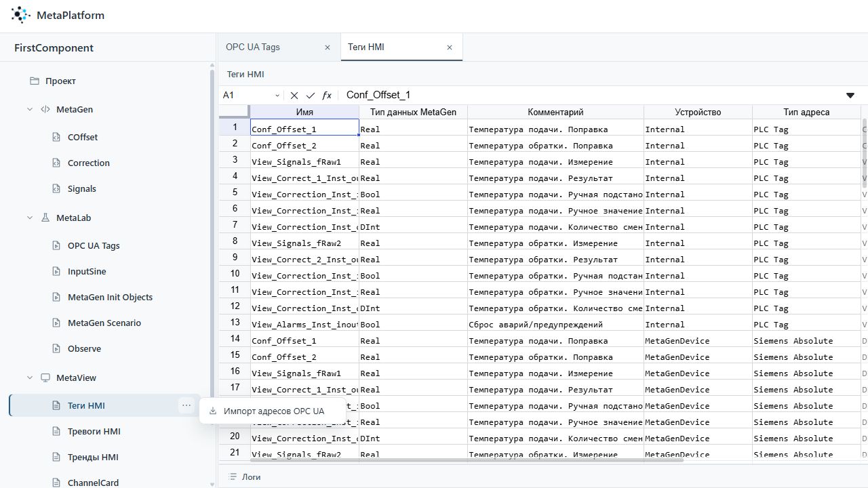Confirm formula entry with the checkmark

click(311, 96)
